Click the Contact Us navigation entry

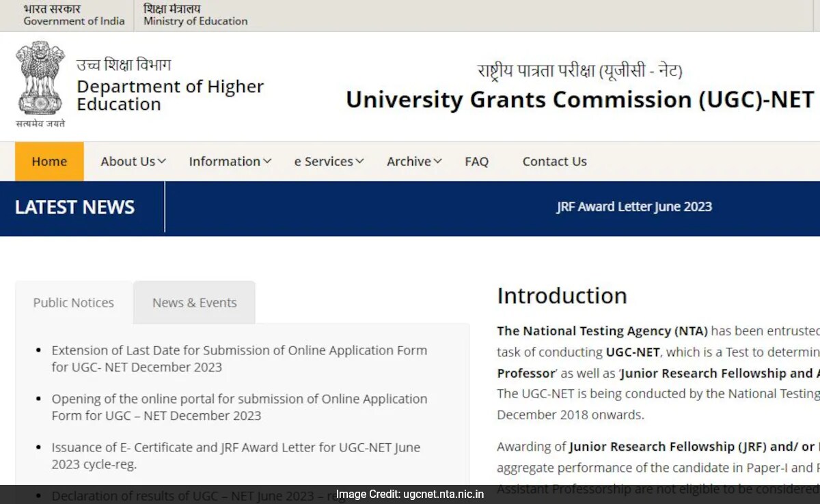coord(554,161)
